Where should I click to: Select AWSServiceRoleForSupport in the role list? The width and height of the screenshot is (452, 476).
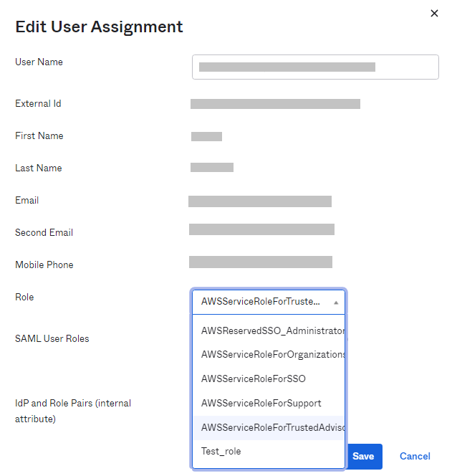click(261, 404)
